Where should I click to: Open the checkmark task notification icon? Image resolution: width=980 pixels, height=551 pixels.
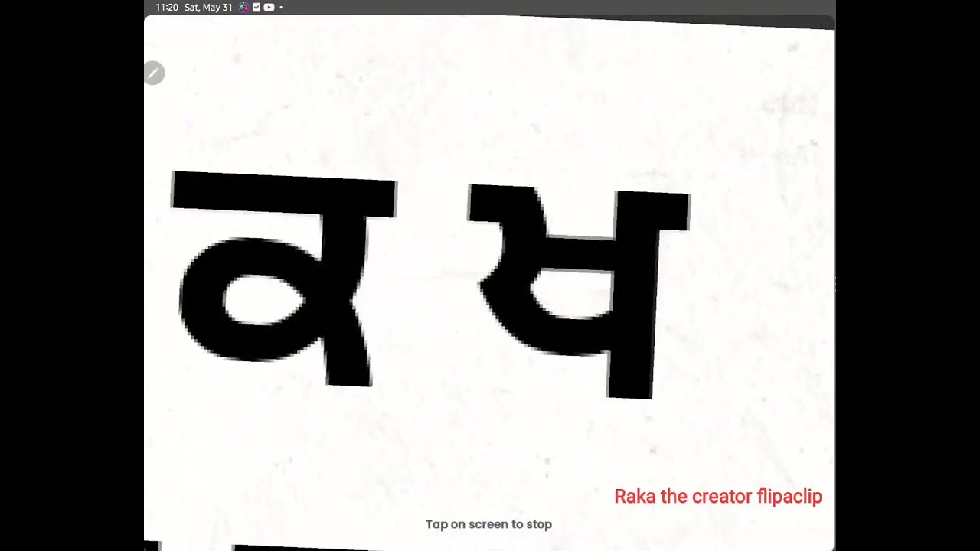coord(256,8)
